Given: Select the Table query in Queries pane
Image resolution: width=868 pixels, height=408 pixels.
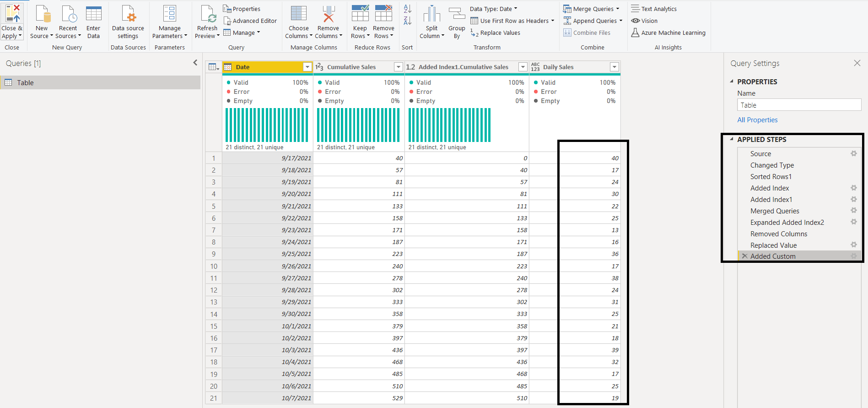Looking at the screenshot, I should click(x=100, y=82).
